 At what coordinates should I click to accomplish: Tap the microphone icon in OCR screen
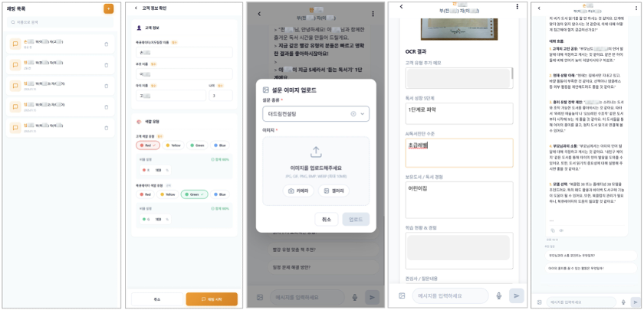click(x=498, y=295)
